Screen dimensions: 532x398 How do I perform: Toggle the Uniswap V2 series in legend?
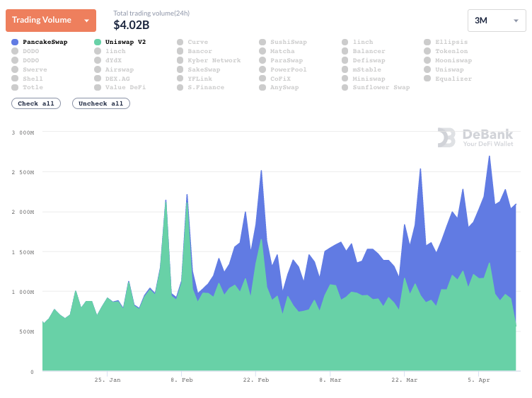[120, 42]
